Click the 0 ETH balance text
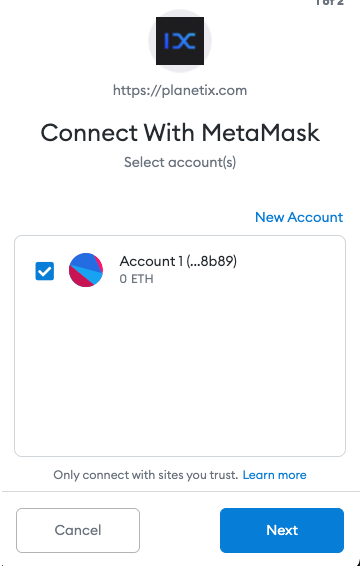The width and height of the screenshot is (360, 566). [x=136, y=279]
